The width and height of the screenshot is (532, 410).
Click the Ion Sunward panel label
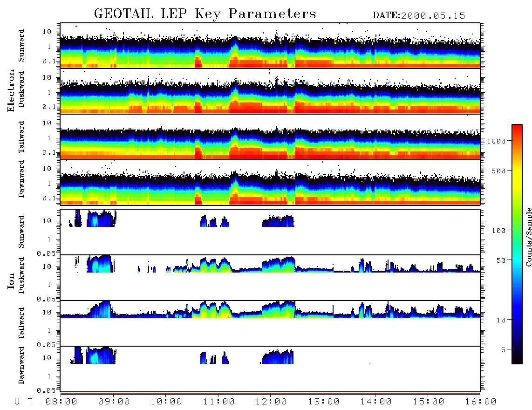click(21, 232)
